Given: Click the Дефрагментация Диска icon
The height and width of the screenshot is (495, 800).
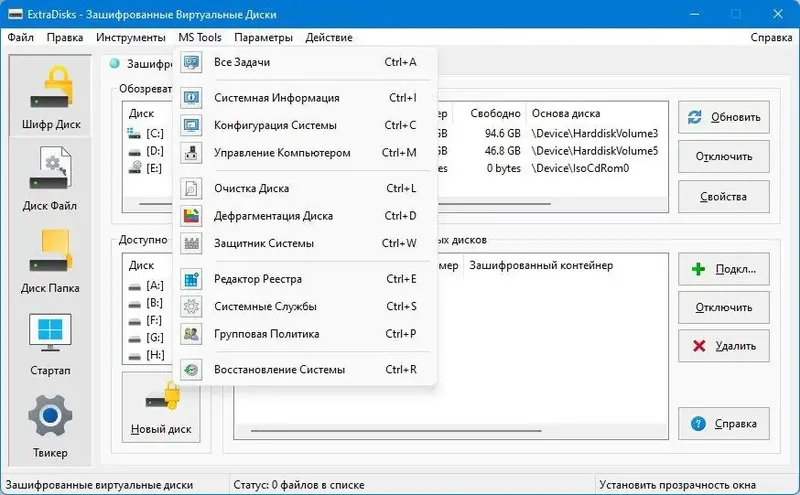Looking at the screenshot, I should point(191,216).
